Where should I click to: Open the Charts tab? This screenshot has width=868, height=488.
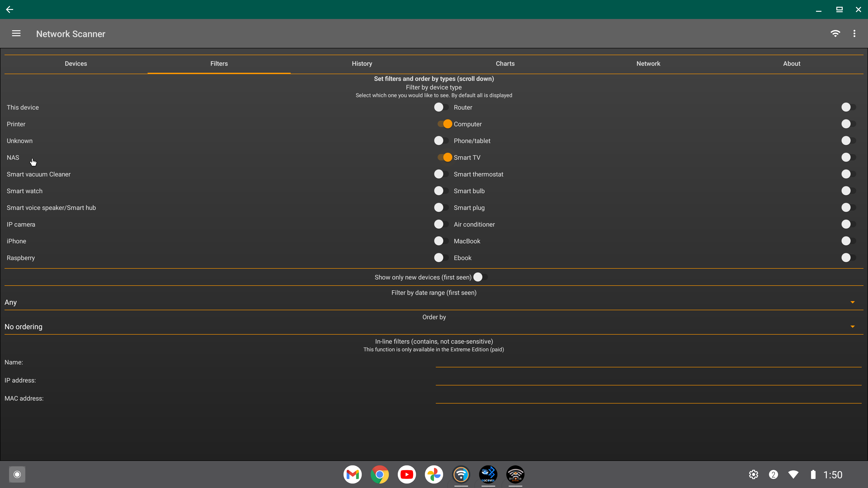pos(505,64)
